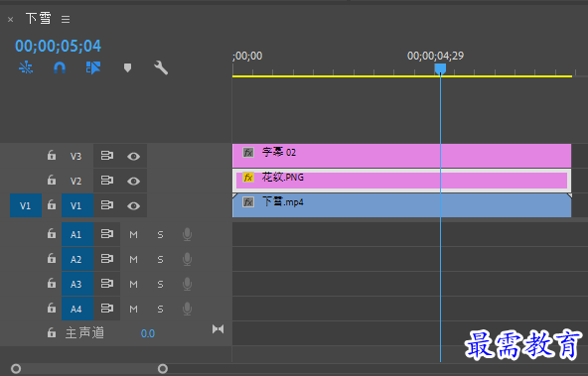This screenshot has height=376, width=588.
Task: Enable voice-over record on A3
Action: coord(187,285)
